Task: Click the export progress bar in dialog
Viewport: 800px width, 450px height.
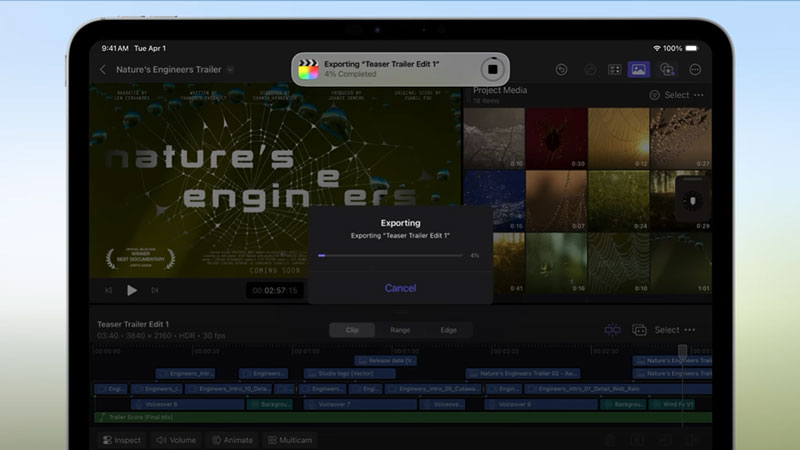Action: [390, 255]
